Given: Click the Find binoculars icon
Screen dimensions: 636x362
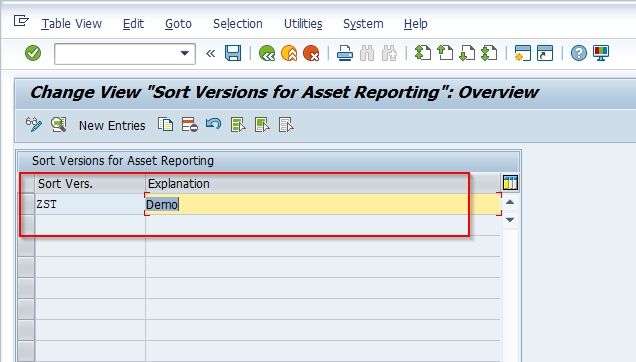Looking at the screenshot, I should [x=367, y=53].
